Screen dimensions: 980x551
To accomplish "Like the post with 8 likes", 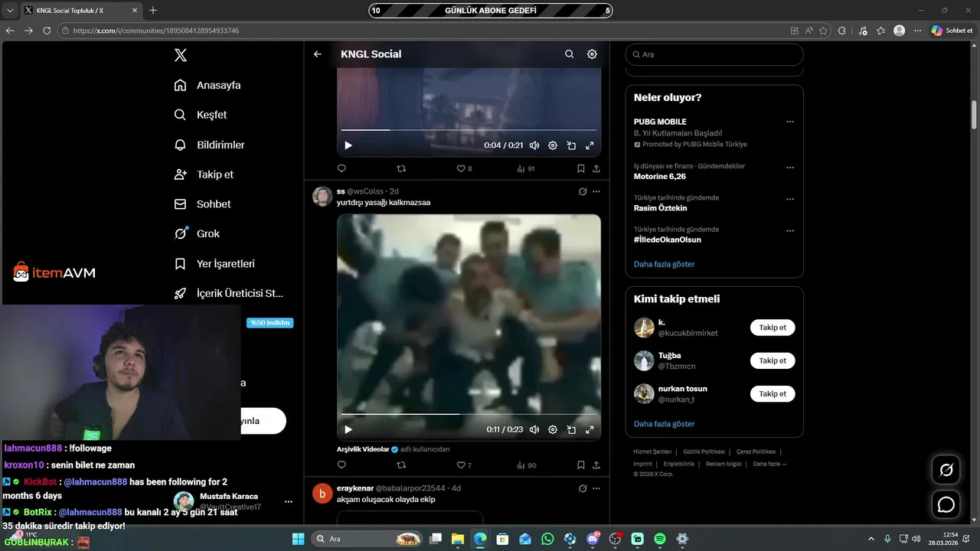I will click(464, 168).
